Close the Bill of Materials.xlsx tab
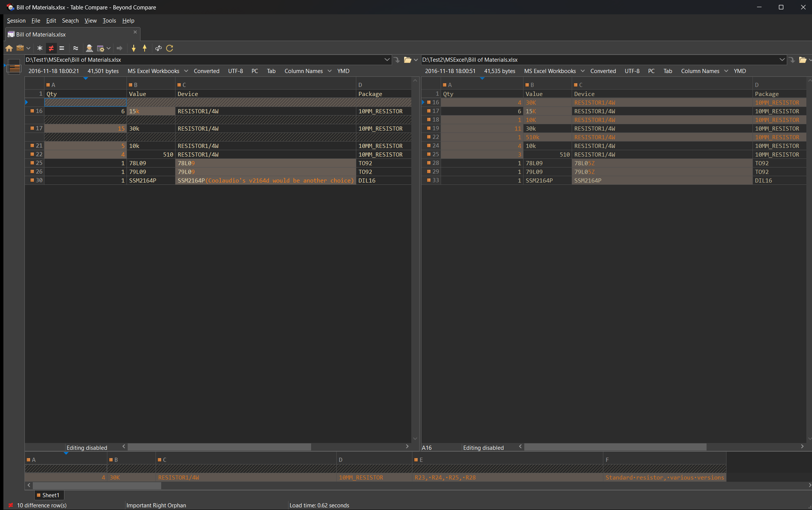This screenshot has width=812, height=510. point(135,32)
